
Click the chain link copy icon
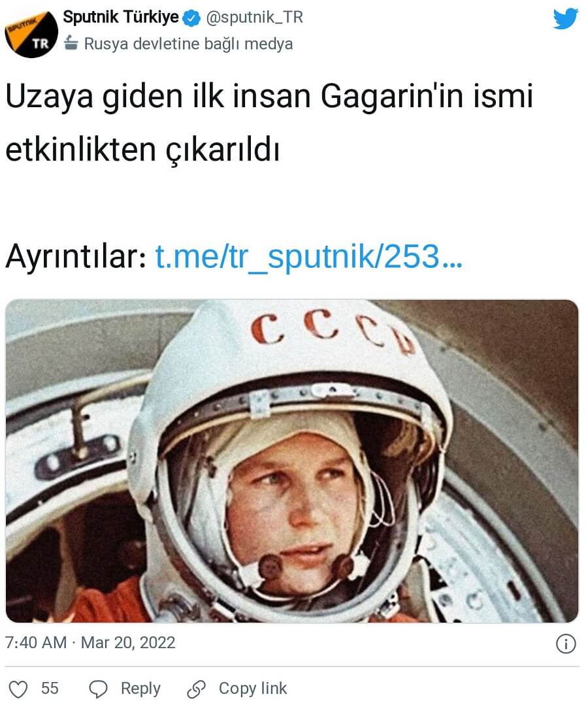[197, 689]
